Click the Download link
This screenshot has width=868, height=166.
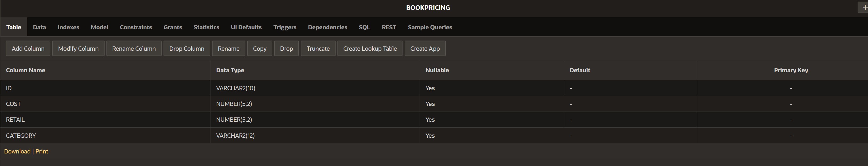[17, 152]
